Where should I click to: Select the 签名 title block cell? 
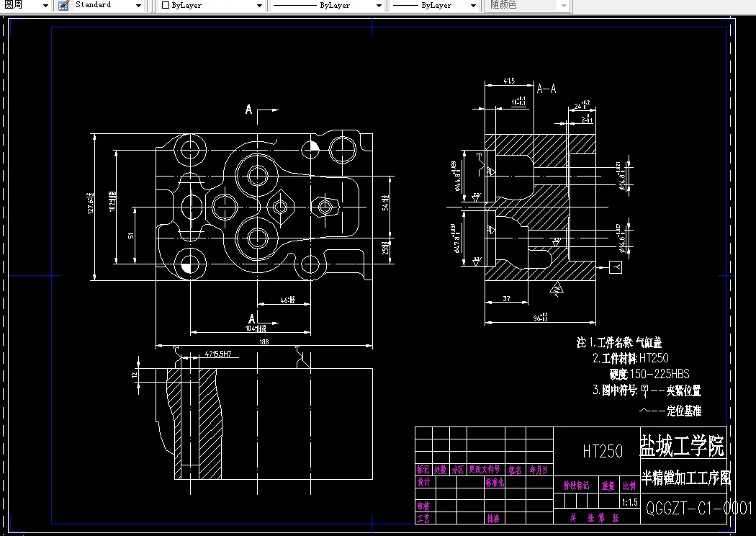515,470
